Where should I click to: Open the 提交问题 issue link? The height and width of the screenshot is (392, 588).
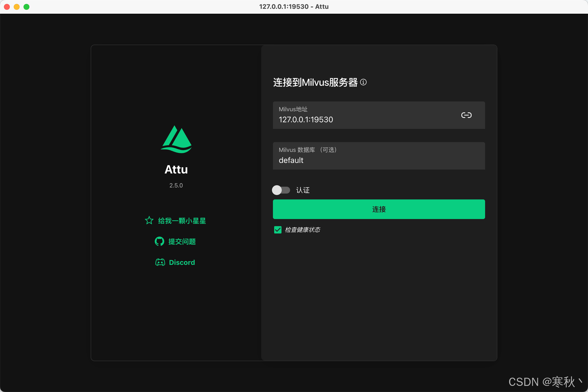[x=182, y=242]
